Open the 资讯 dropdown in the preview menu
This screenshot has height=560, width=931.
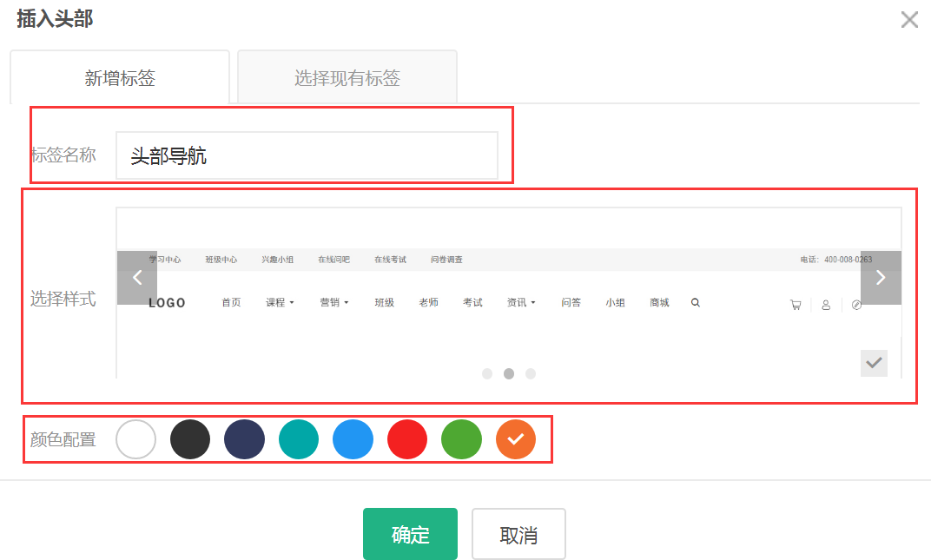517,302
